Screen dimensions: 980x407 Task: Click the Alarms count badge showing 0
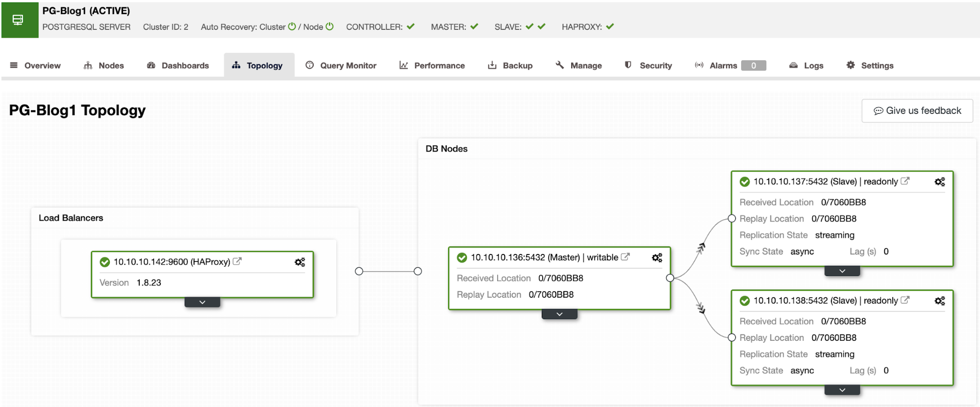(754, 65)
